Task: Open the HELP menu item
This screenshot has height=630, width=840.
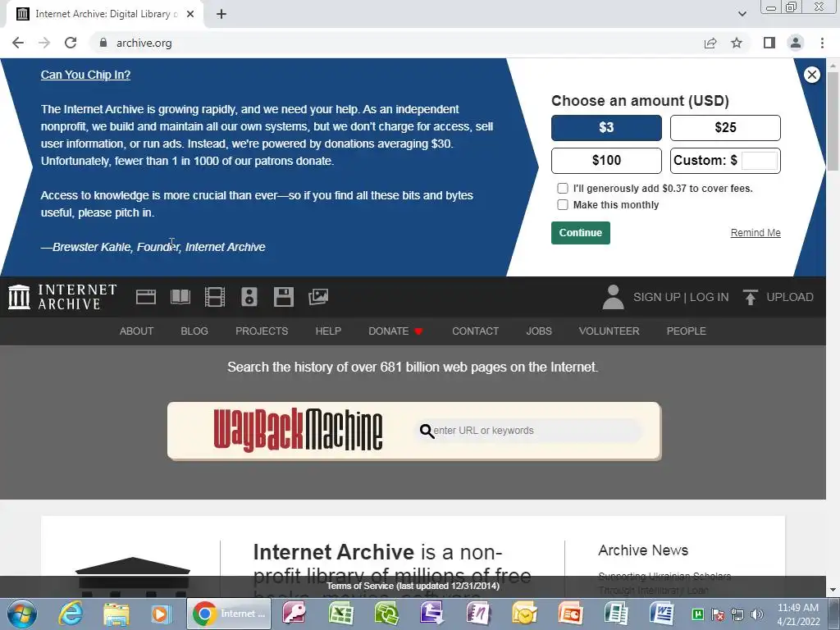Action: pyautogui.click(x=328, y=331)
